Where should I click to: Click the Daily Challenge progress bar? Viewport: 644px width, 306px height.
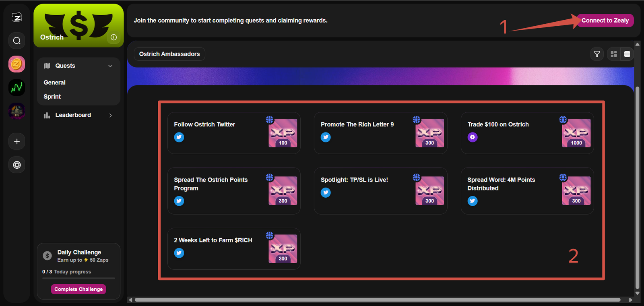78,278
